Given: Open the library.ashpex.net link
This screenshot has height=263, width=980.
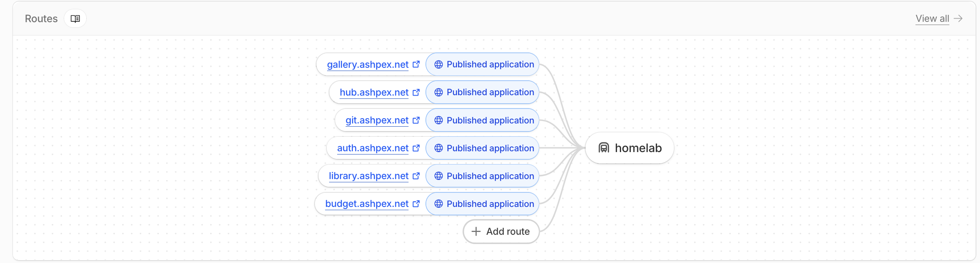Looking at the screenshot, I should pyautogui.click(x=369, y=176).
